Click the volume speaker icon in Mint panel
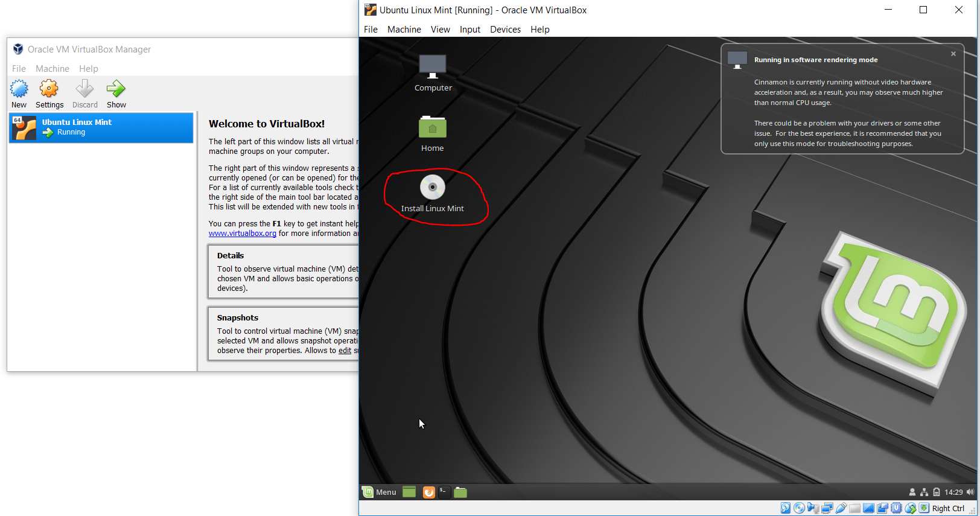 tap(970, 492)
